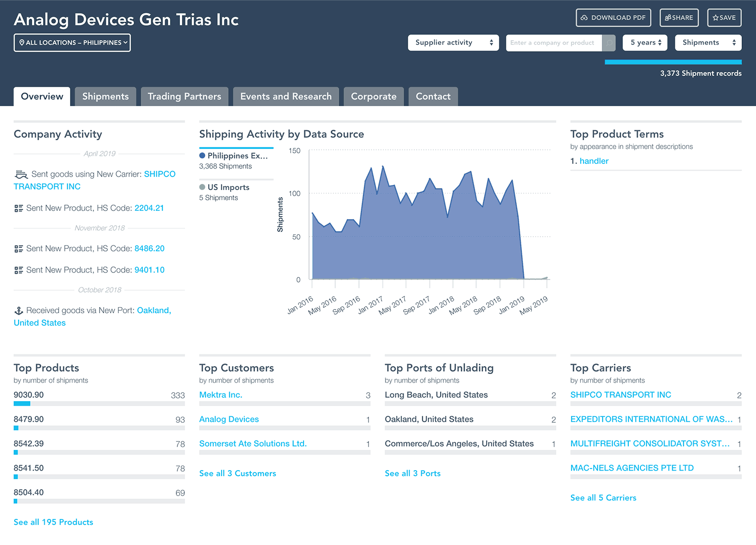Image resolution: width=756 pixels, height=545 pixels.
Task: Open the Supplier activity dropdown
Action: (453, 43)
